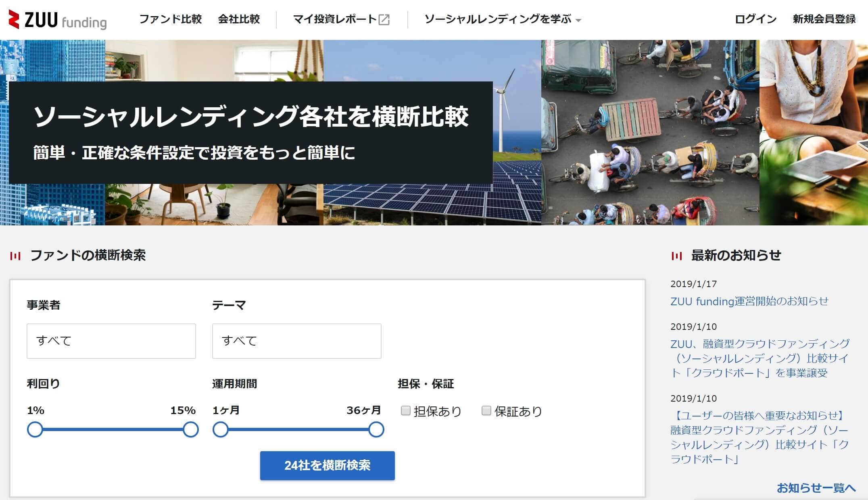Image resolution: width=868 pixels, height=500 pixels.
Task: Click the 運用期間 minimum slider handle at 1ヶ月
Action: pyautogui.click(x=220, y=429)
